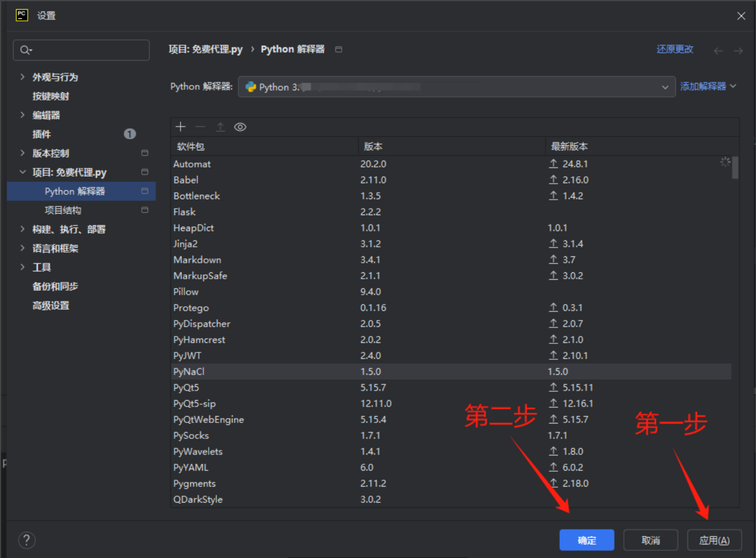Screen dimensions: 756x558
Task: Click the upgrade arrow icon beside 12.16.1
Action: point(553,403)
